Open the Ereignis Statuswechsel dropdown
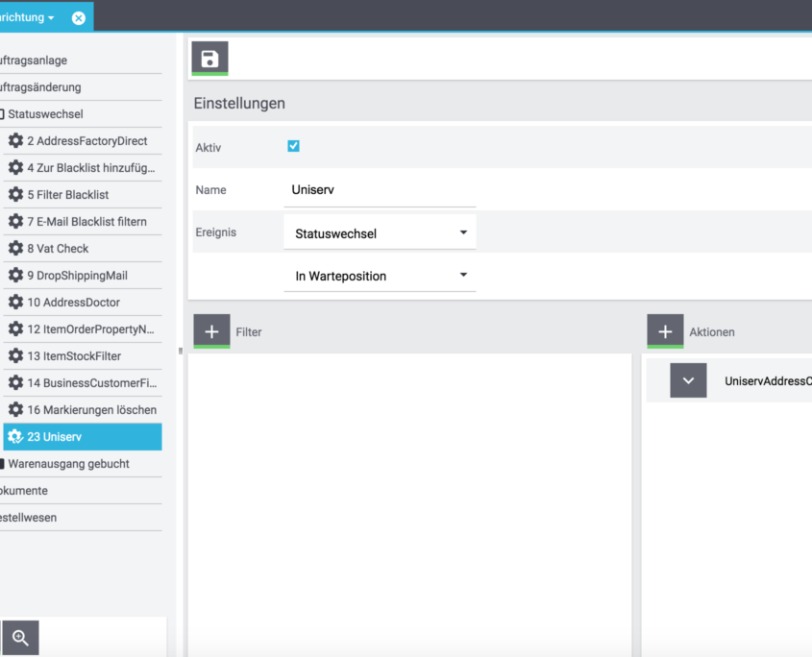The width and height of the screenshot is (812, 657). (x=380, y=233)
